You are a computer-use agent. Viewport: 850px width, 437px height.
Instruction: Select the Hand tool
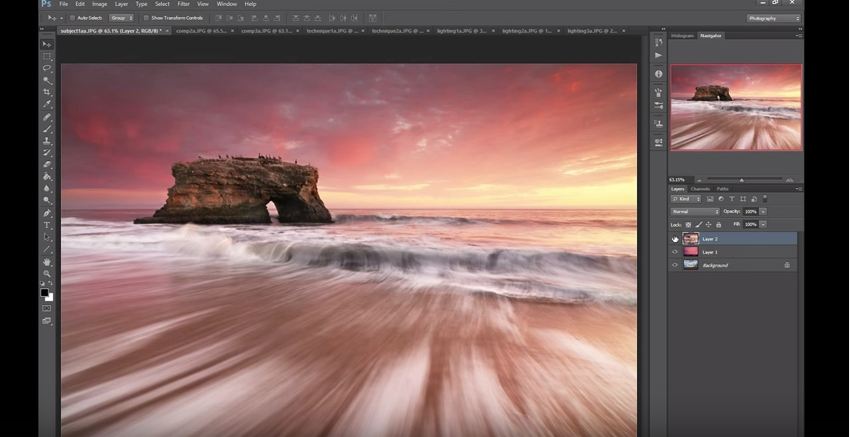coord(47,261)
